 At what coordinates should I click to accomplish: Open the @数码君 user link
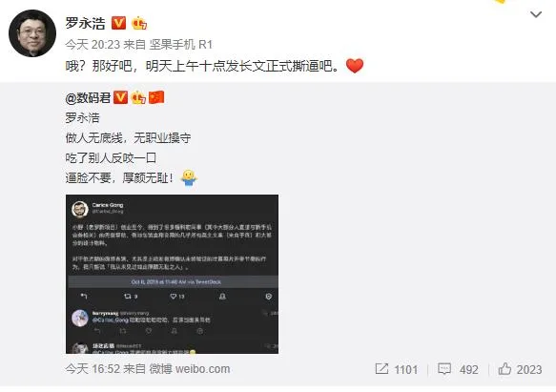tap(88, 97)
